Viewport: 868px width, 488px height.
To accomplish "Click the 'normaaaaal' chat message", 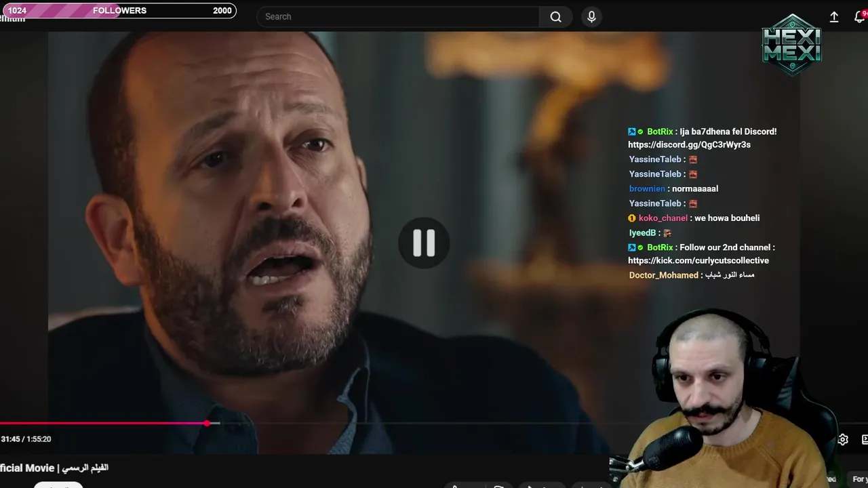I will pyautogui.click(x=695, y=189).
